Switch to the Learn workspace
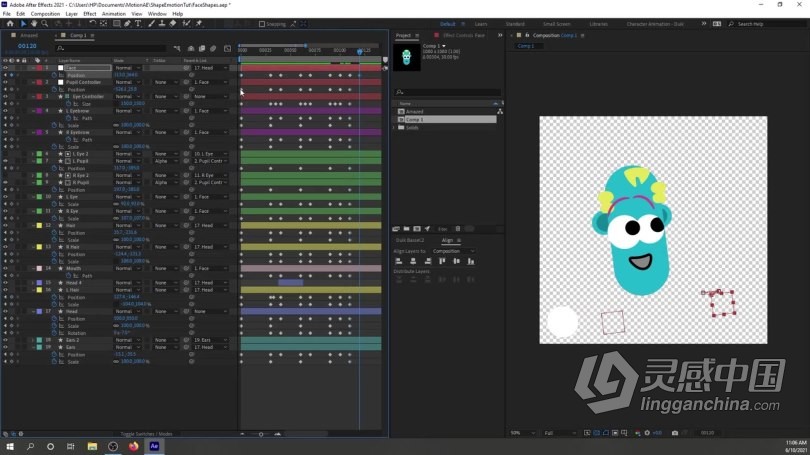Image resolution: width=810 pixels, height=455 pixels. (x=481, y=24)
